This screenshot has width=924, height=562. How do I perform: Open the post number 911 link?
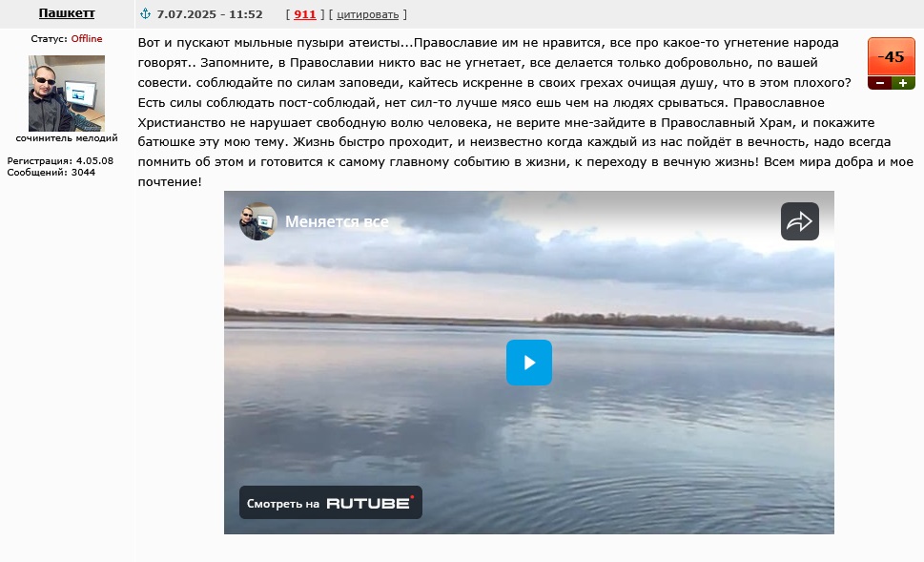click(304, 14)
